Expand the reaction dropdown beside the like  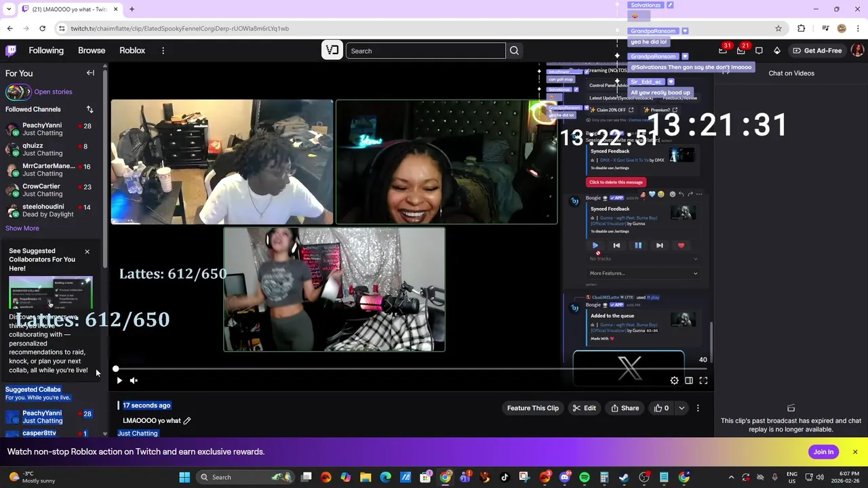click(682, 408)
